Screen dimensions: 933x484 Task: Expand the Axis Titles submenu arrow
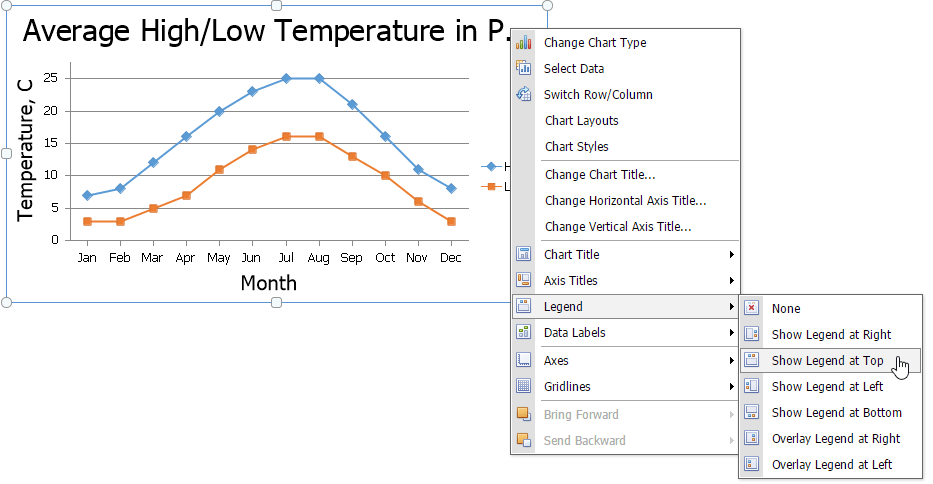732,281
